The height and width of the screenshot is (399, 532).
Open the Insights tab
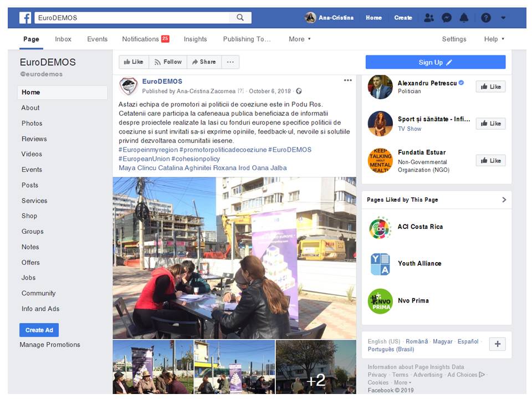(x=195, y=39)
